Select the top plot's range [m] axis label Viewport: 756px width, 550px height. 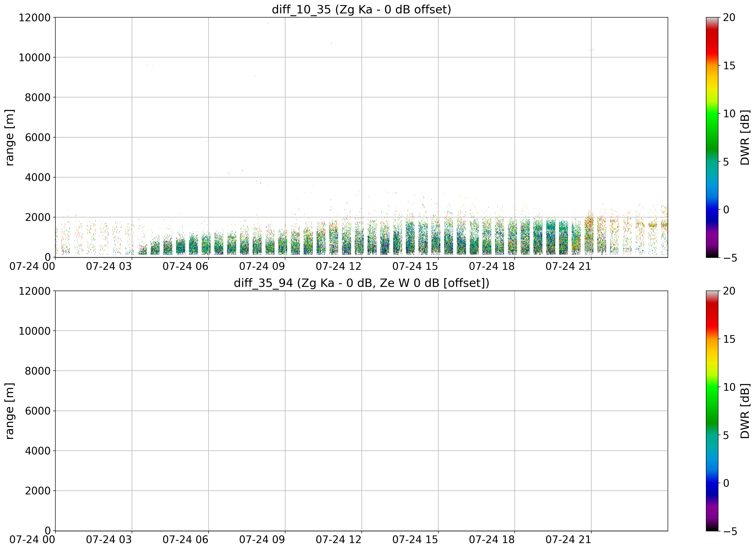click(x=10, y=137)
